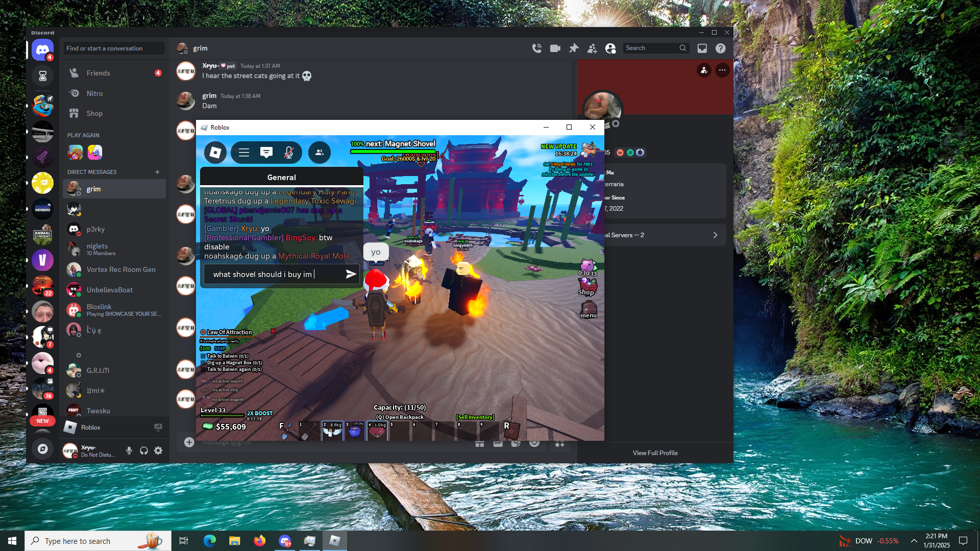
Task: Toggle Roblox voice chat microphone
Action: tap(289, 153)
